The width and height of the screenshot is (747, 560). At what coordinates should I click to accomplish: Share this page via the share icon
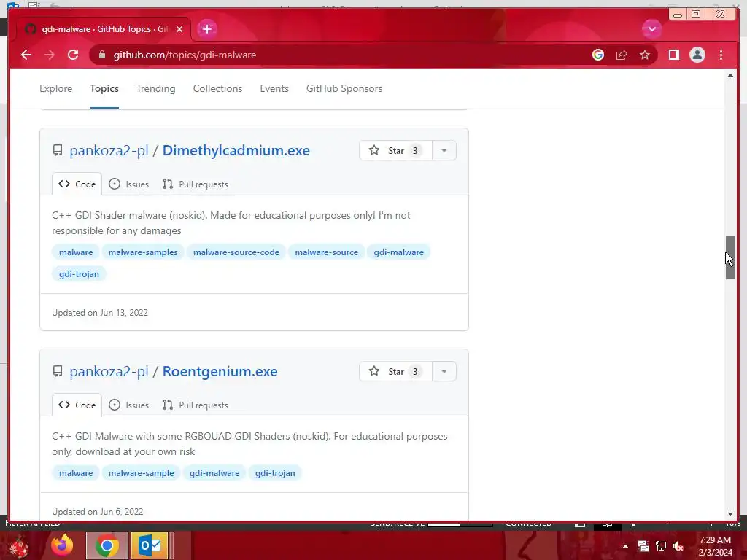point(622,55)
